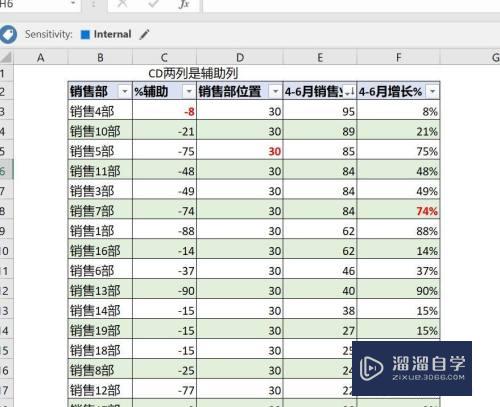Select column C header

164,57
